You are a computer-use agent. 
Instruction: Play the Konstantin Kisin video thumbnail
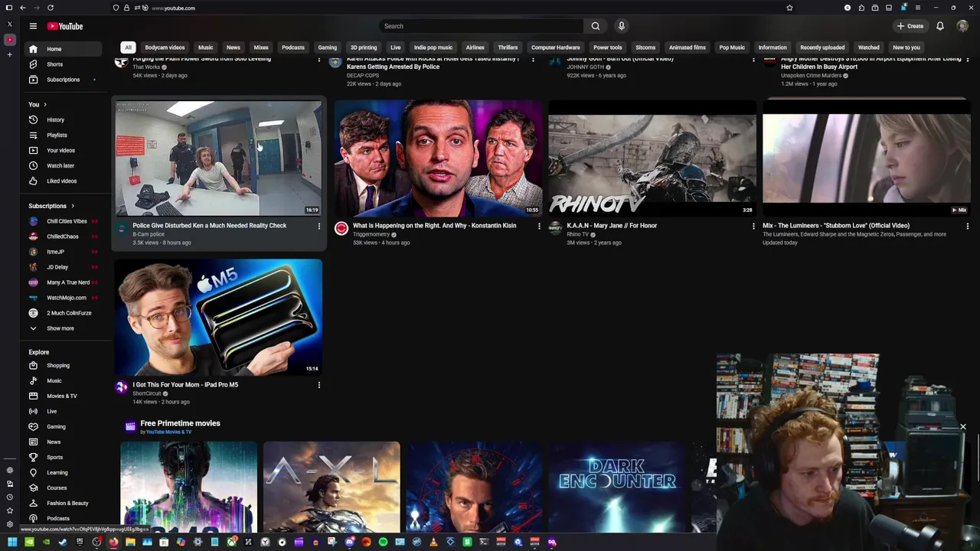tap(438, 158)
